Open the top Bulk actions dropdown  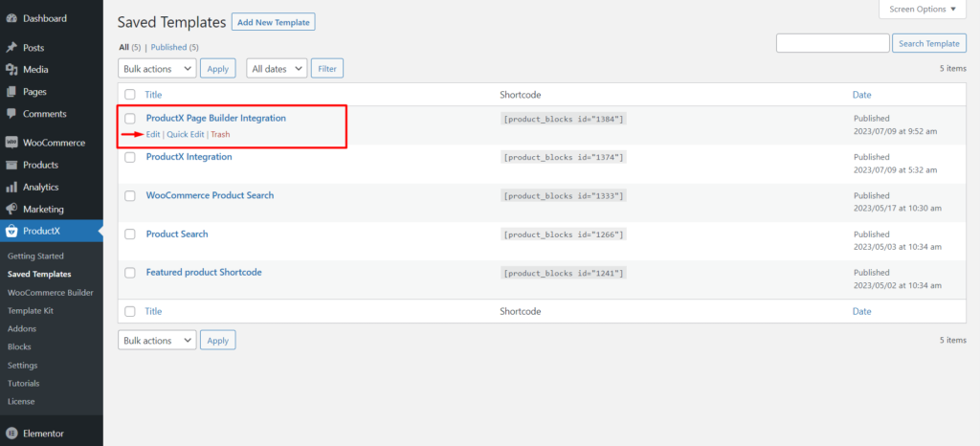157,69
